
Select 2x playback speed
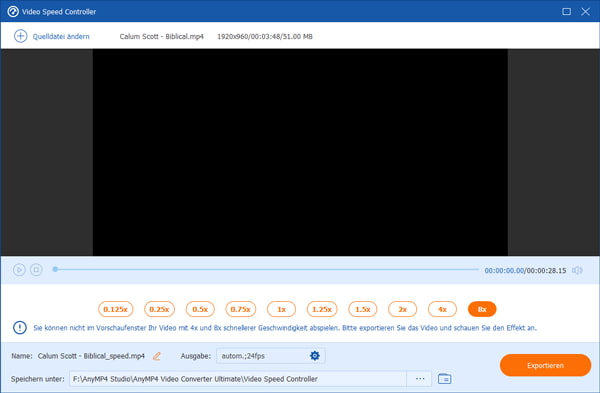403,309
